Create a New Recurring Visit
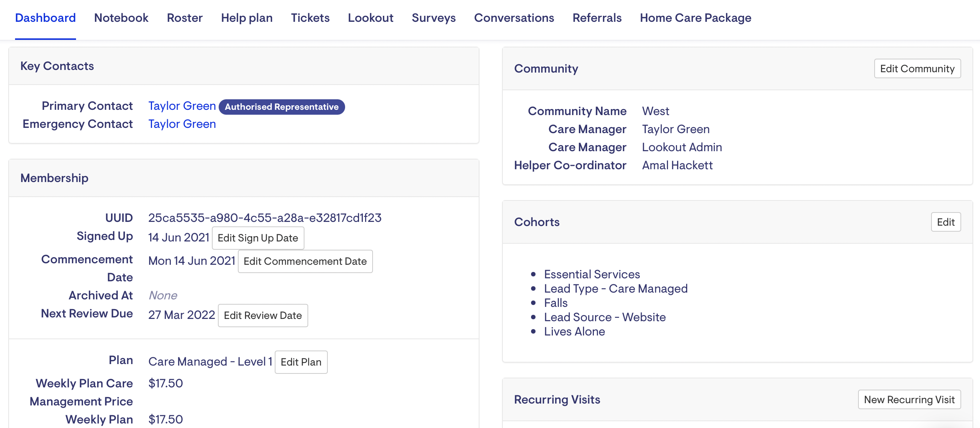Screen dimensions: 980x428 909,399
